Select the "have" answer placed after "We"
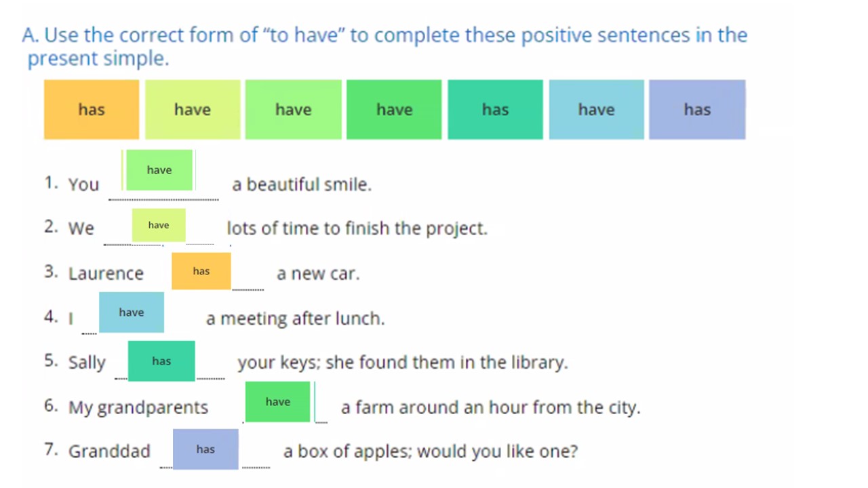 (x=159, y=225)
